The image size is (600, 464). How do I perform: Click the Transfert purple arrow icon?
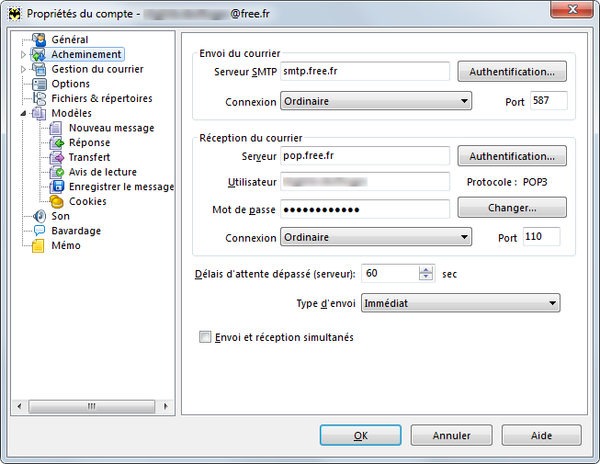point(56,157)
